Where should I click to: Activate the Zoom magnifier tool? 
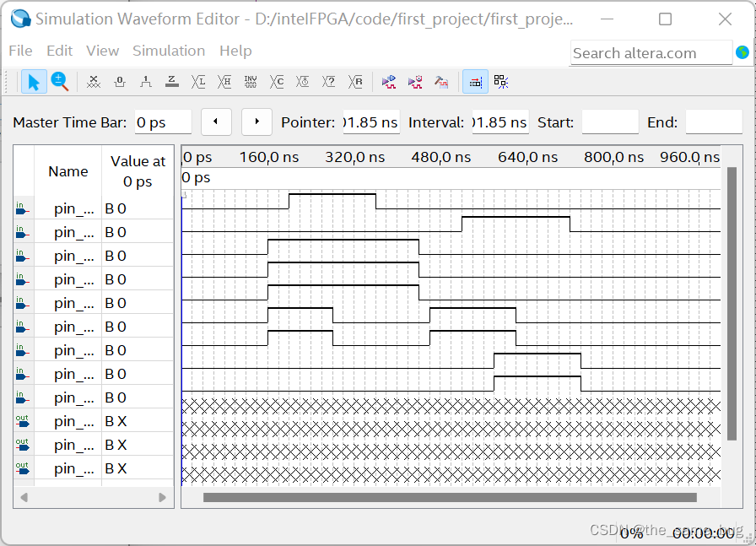click(x=60, y=82)
